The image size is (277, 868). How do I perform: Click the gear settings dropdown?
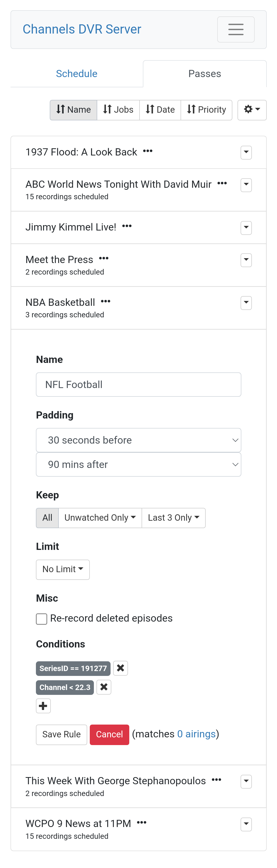[252, 110]
